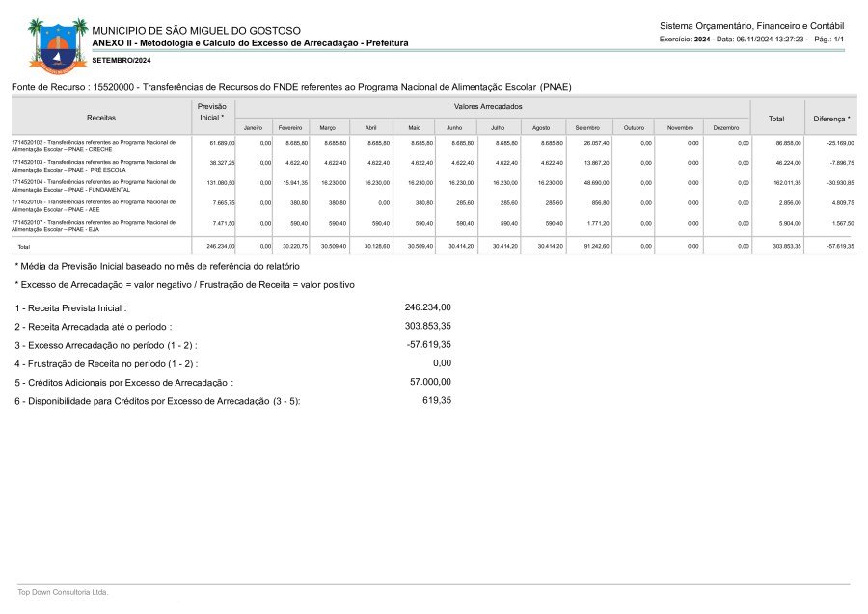Click the 619,35 availability value
This screenshot has width=868, height=614.
pos(436,401)
